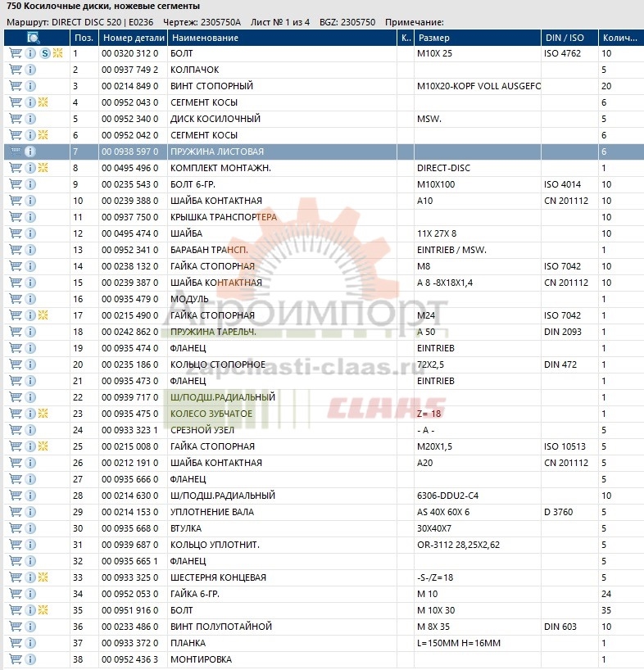Image resolution: width=644 pixels, height=670 pixels.
Task: Add ДИСК КОСИЛОЧНЫЙ to cart
Action: point(16,119)
